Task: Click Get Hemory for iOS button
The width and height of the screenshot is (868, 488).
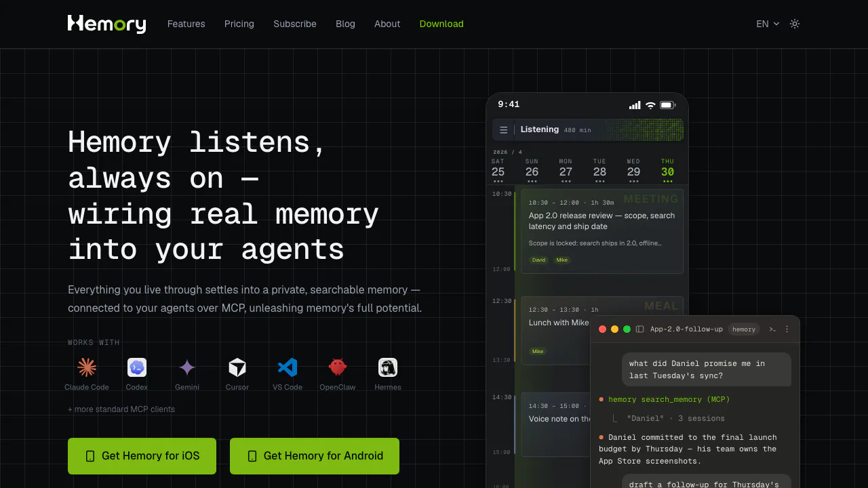Action: pos(142,456)
